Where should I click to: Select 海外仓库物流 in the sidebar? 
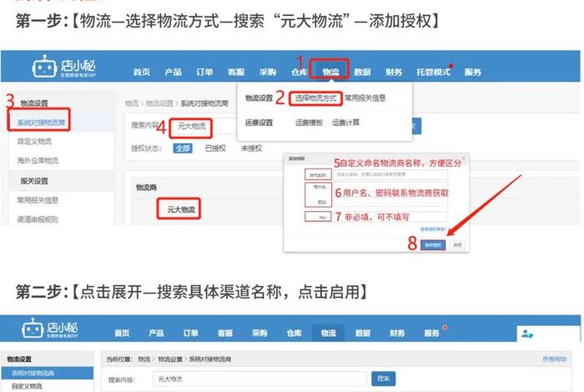point(38,161)
